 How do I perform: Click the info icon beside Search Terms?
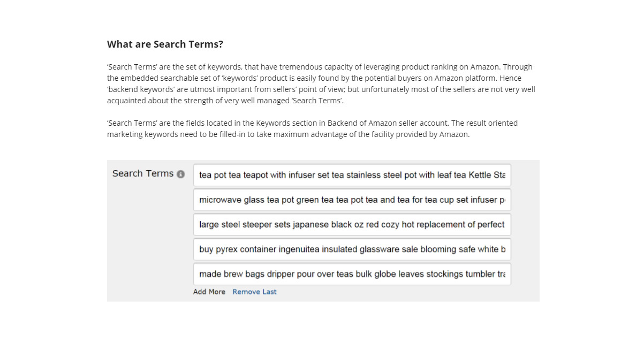181,174
